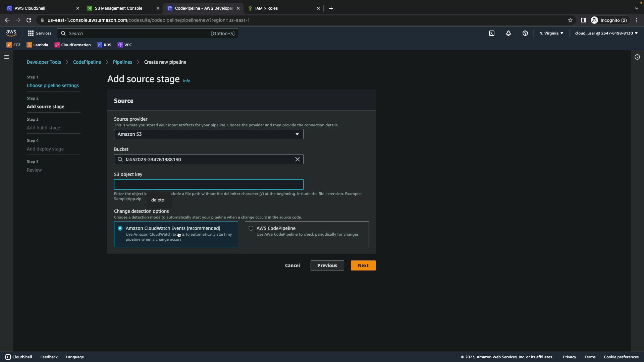Switch to the IAM > Roles tab

pyautogui.click(x=266, y=8)
